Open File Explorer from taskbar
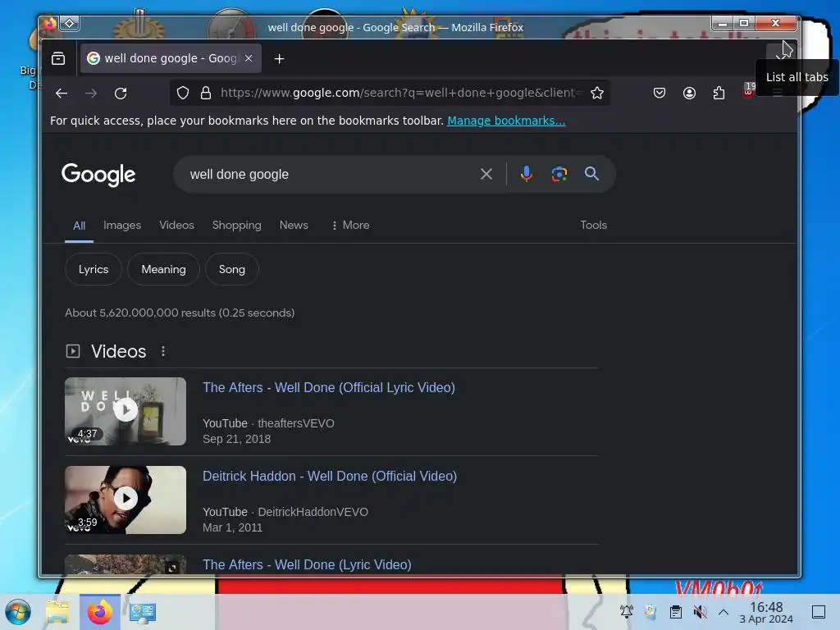 click(57, 612)
